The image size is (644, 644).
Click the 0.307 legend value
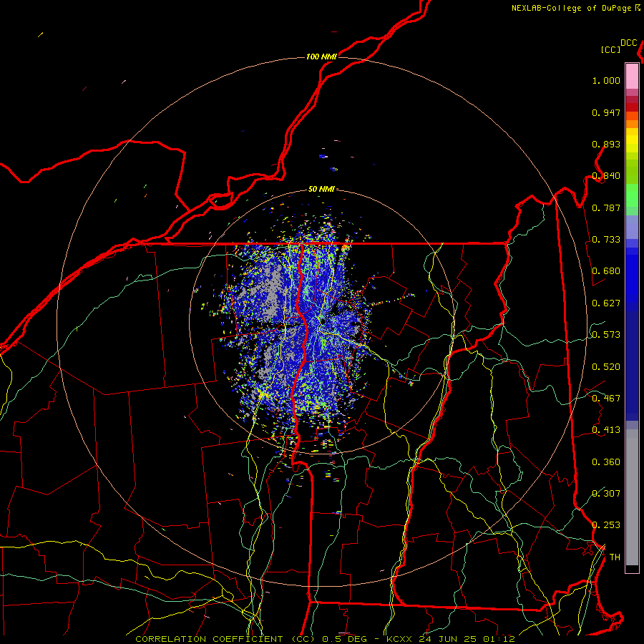pyautogui.click(x=606, y=494)
